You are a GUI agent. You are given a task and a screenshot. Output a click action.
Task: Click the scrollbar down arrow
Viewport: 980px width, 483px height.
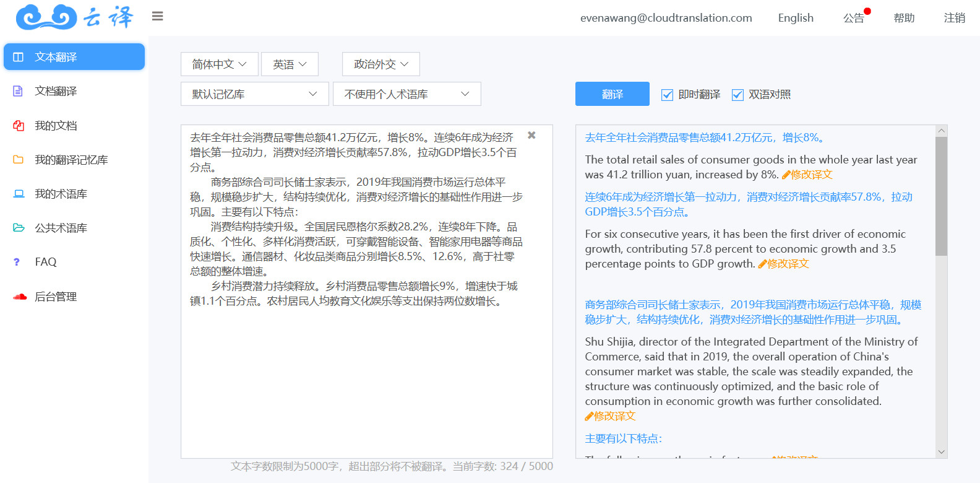[941, 452]
